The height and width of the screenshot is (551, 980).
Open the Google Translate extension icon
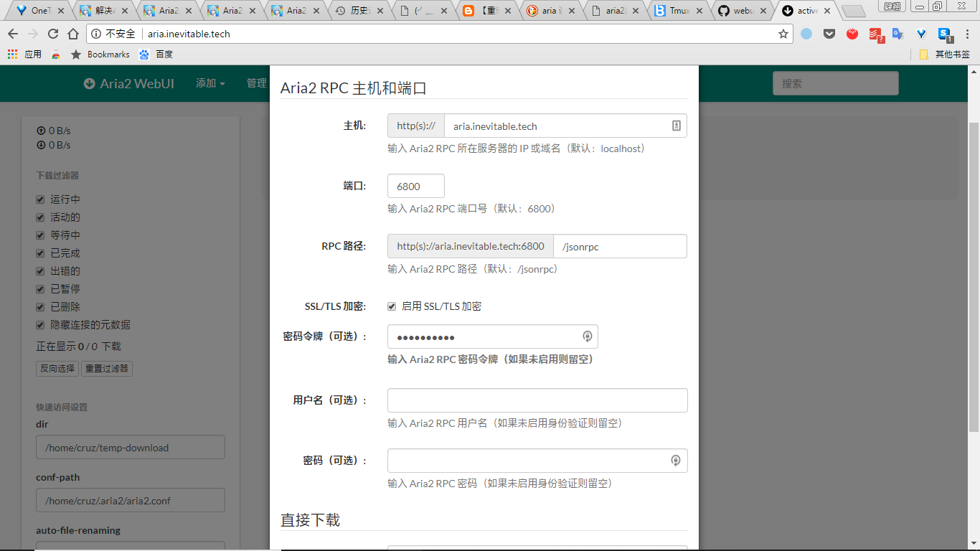point(897,34)
